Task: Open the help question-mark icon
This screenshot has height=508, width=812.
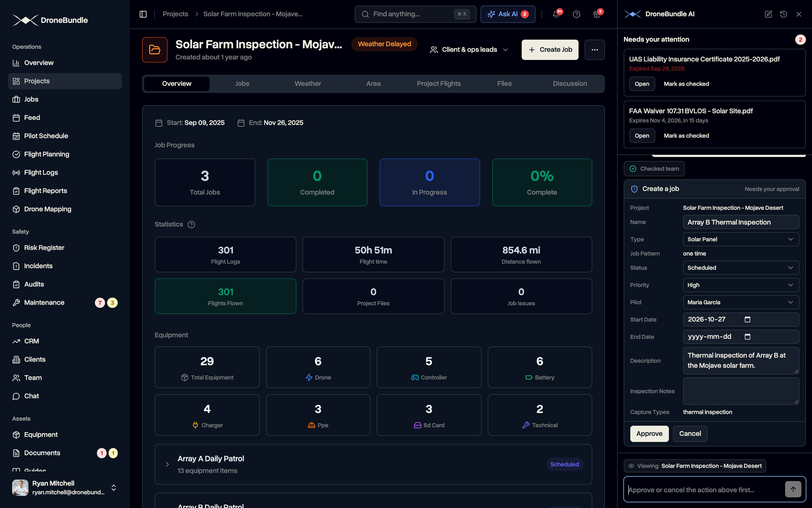Action: tap(577, 14)
